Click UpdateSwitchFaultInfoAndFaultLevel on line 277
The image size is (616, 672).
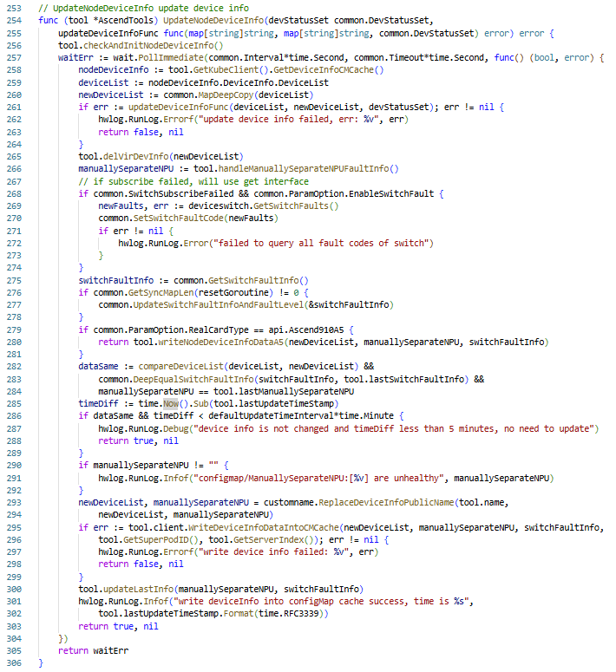pyautogui.click(x=219, y=304)
